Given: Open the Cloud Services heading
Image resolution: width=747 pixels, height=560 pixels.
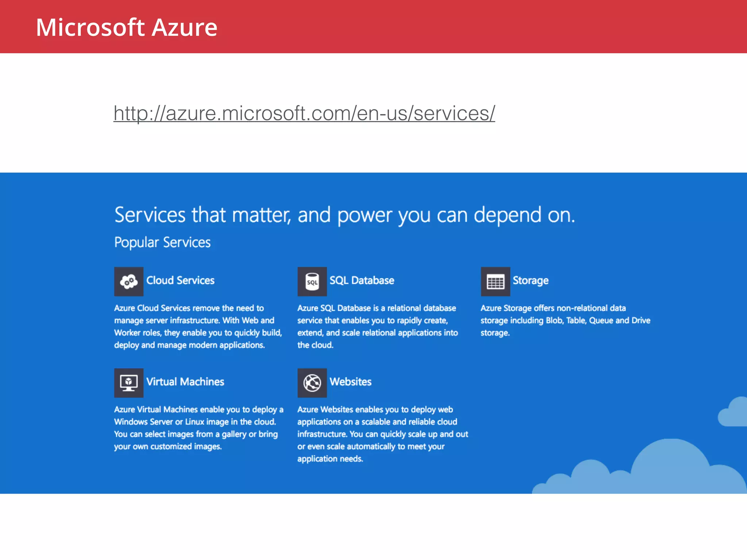Looking at the screenshot, I should 180,280.
